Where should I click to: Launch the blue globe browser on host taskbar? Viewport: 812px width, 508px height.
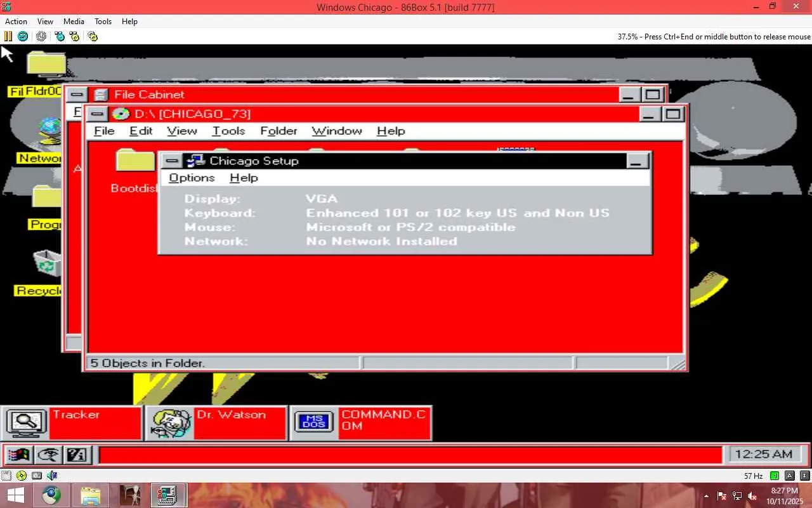tap(51, 495)
